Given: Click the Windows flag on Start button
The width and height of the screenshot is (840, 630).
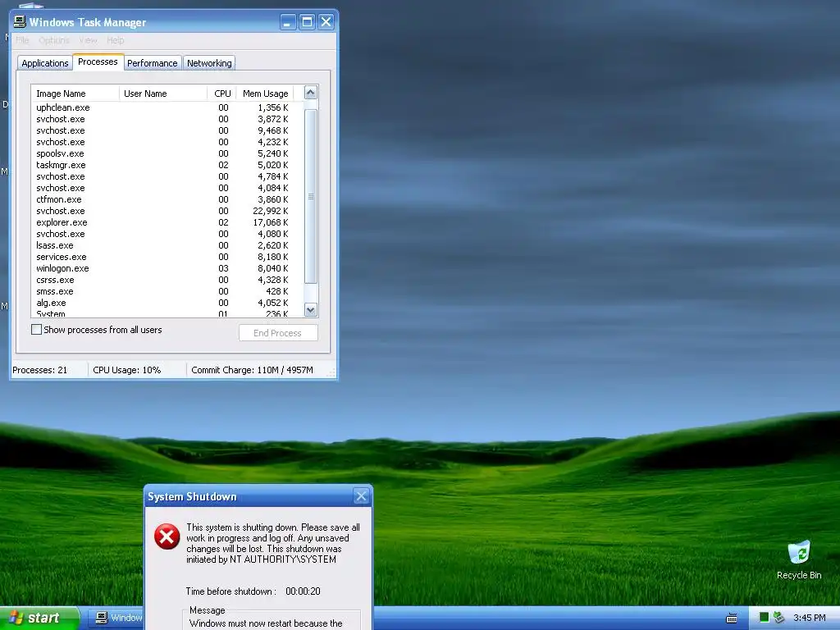Looking at the screenshot, I should (x=15, y=618).
